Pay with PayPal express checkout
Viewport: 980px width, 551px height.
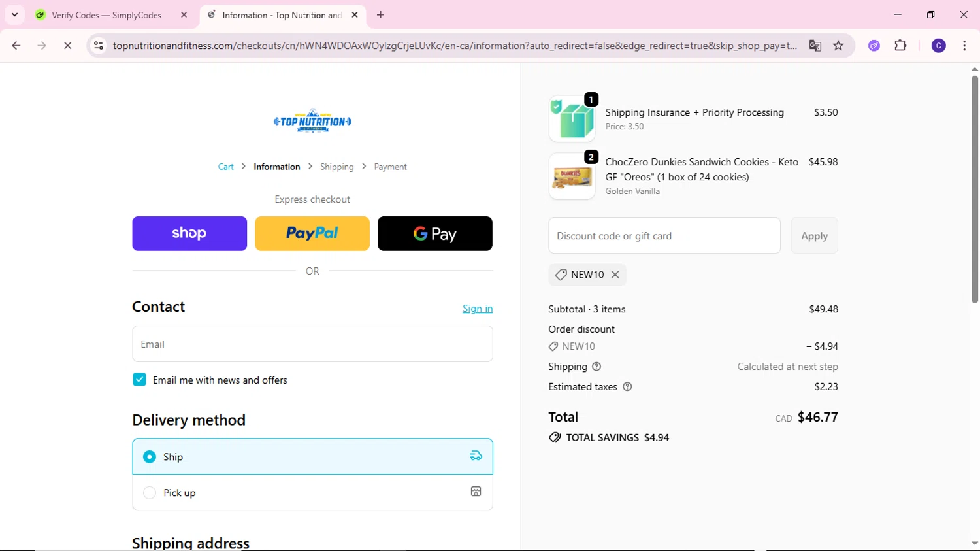(x=312, y=233)
